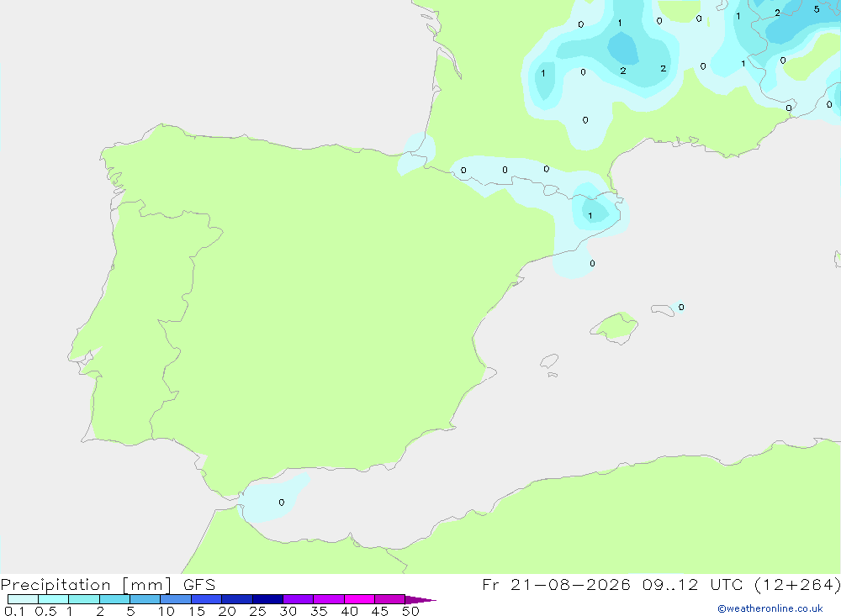Screen dimensions: 841x616
Task: Click the '45' legend scale label
Action: click(x=380, y=611)
